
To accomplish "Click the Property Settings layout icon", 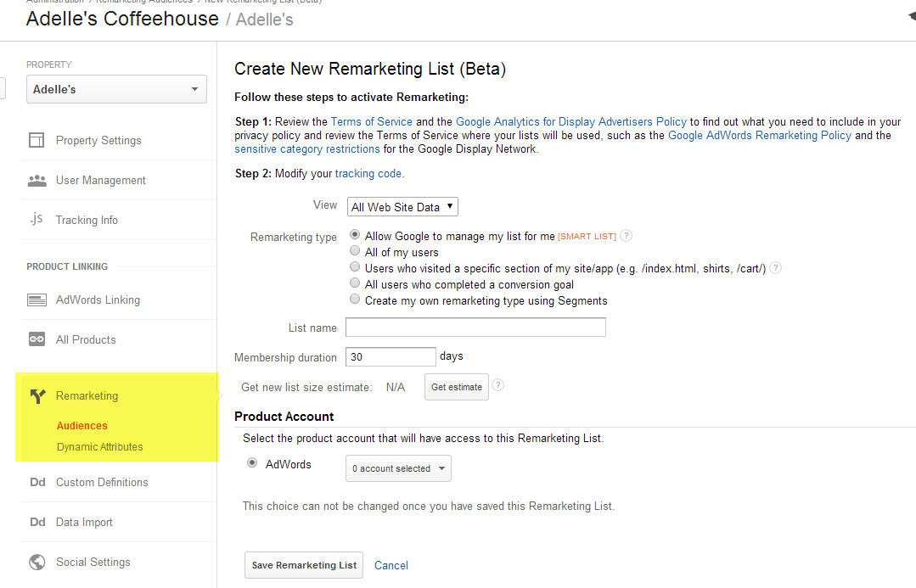I will pyautogui.click(x=37, y=140).
